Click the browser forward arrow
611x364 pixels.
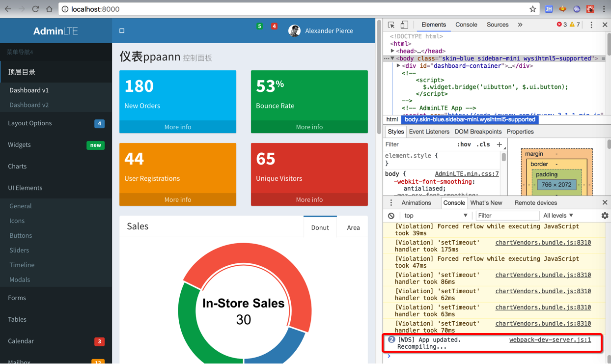tap(22, 9)
